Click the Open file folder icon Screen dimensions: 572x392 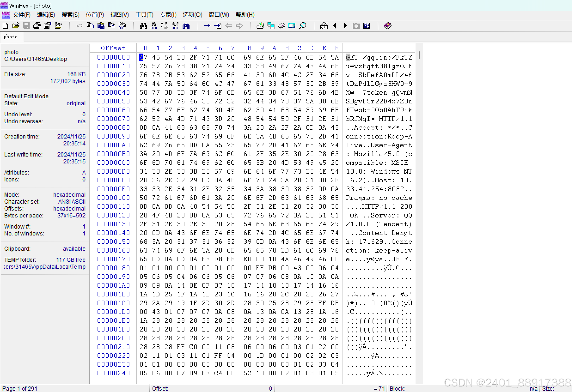(x=16, y=26)
